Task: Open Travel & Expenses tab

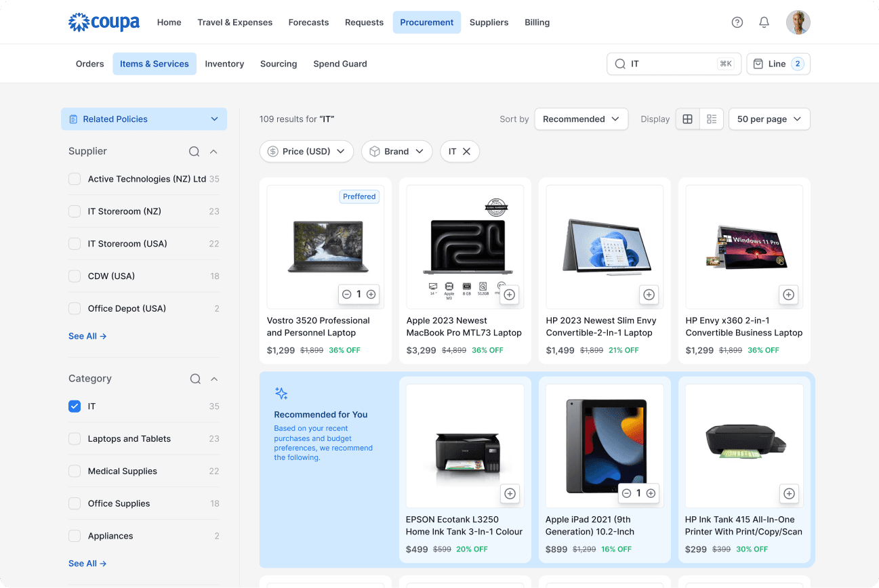Action: [235, 22]
